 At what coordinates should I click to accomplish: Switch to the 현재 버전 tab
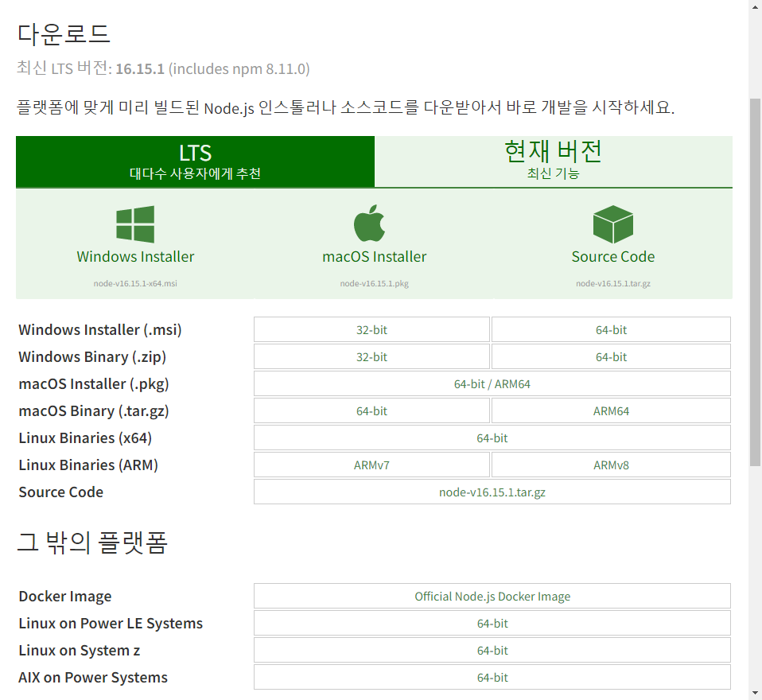(553, 161)
